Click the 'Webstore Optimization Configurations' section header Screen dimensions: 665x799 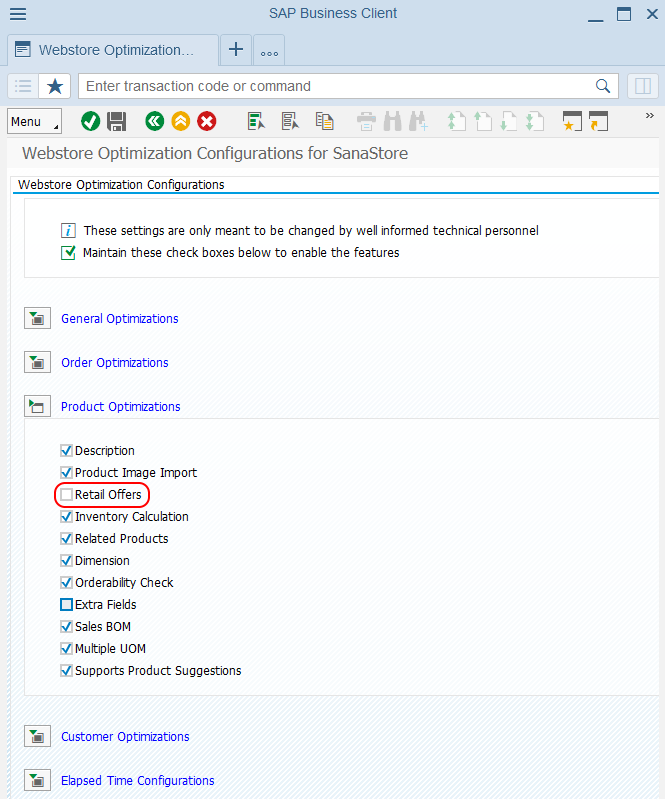pos(121,184)
